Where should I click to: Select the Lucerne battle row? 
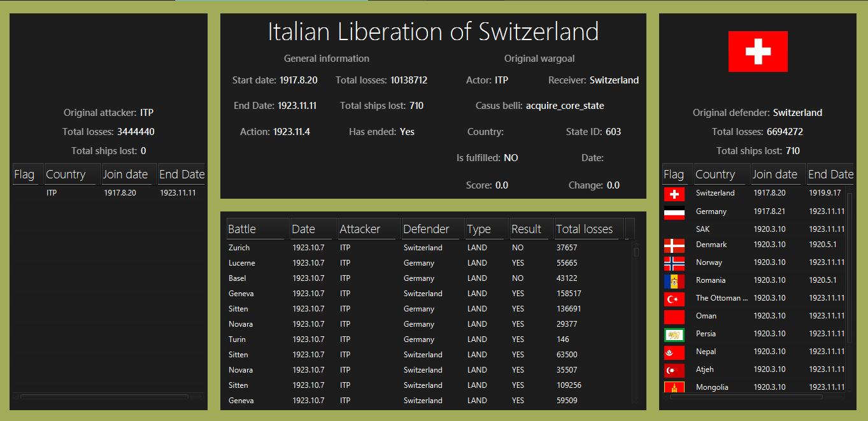tap(429, 263)
